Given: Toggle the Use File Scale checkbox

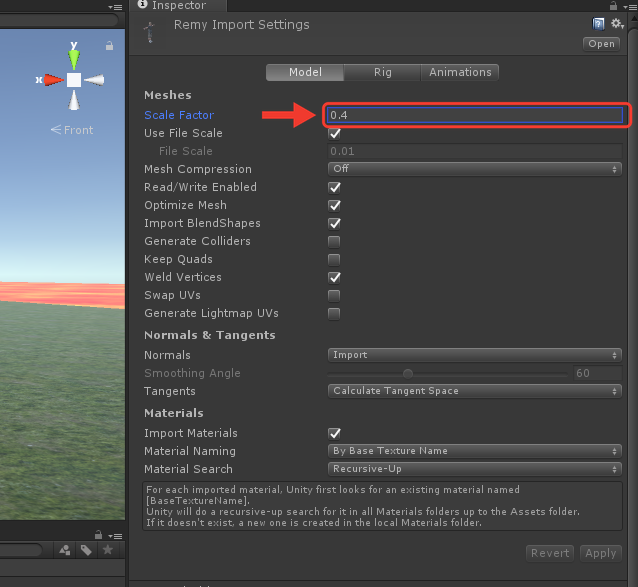Looking at the screenshot, I should [x=334, y=133].
